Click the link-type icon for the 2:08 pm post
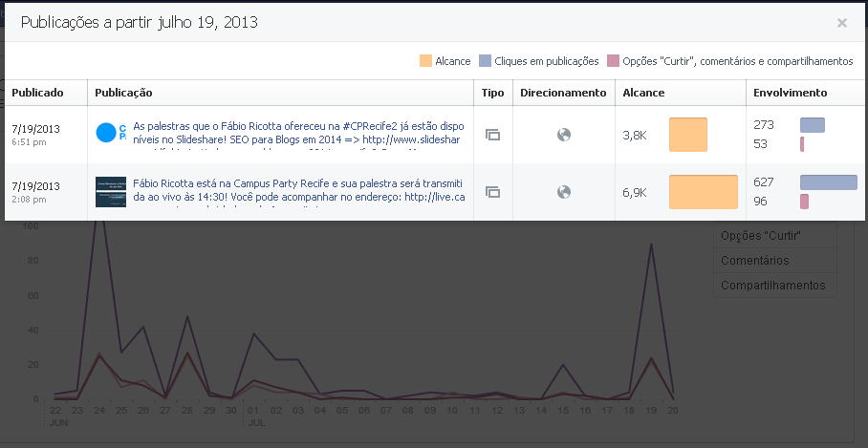 (492, 192)
